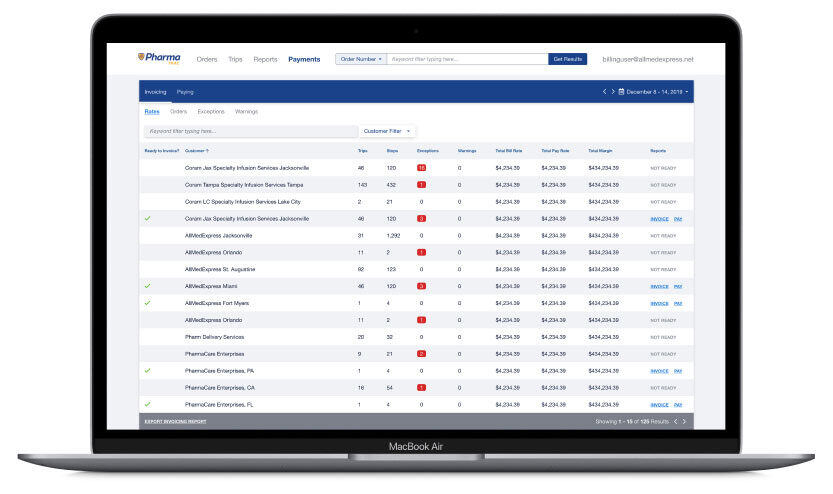
Task: Select the AllMedExpress St. Augustine customer row
Action: click(416, 269)
